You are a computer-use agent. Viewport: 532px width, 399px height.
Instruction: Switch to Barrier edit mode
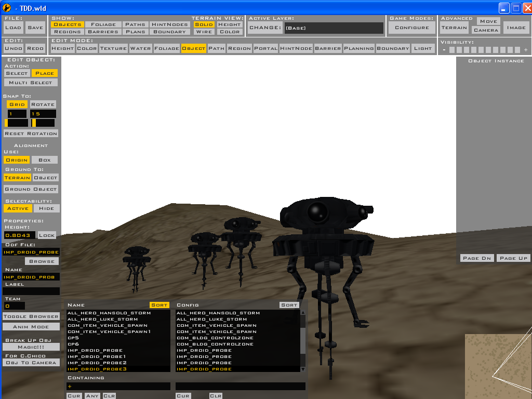328,48
